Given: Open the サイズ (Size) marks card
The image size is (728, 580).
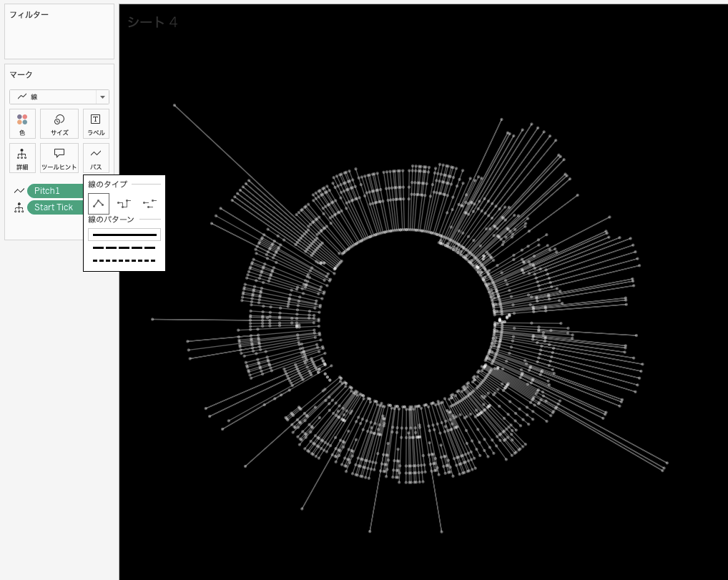Looking at the screenshot, I should [x=59, y=124].
